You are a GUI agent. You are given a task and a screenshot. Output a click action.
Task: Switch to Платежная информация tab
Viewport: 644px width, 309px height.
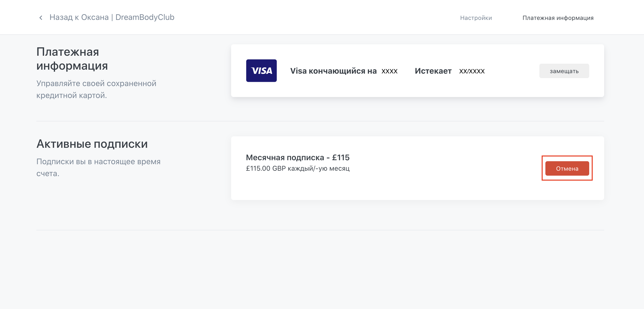[x=558, y=18]
